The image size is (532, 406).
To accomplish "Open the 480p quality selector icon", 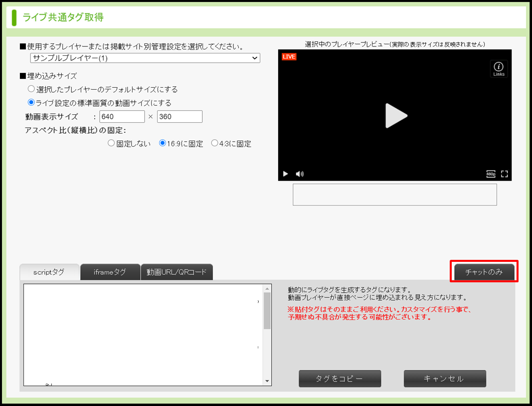I will pos(491,174).
